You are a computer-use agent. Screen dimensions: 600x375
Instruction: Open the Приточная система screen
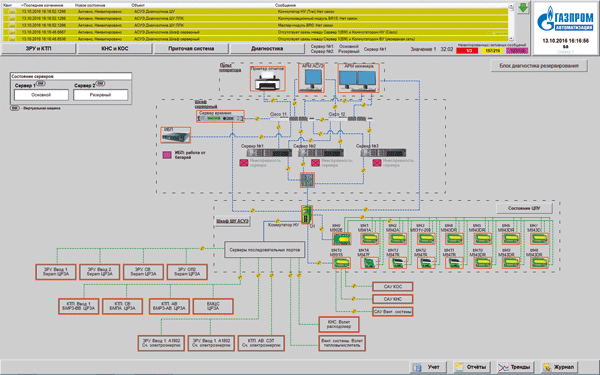pos(191,49)
